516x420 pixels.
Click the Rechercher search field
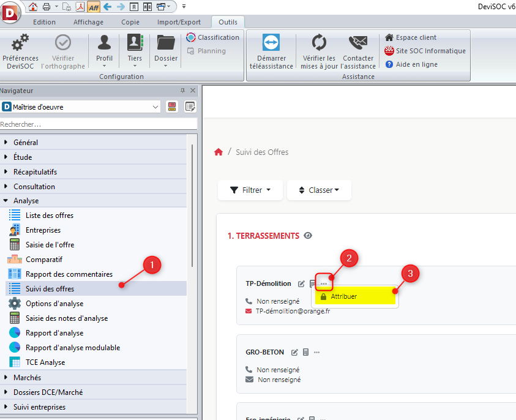point(98,124)
